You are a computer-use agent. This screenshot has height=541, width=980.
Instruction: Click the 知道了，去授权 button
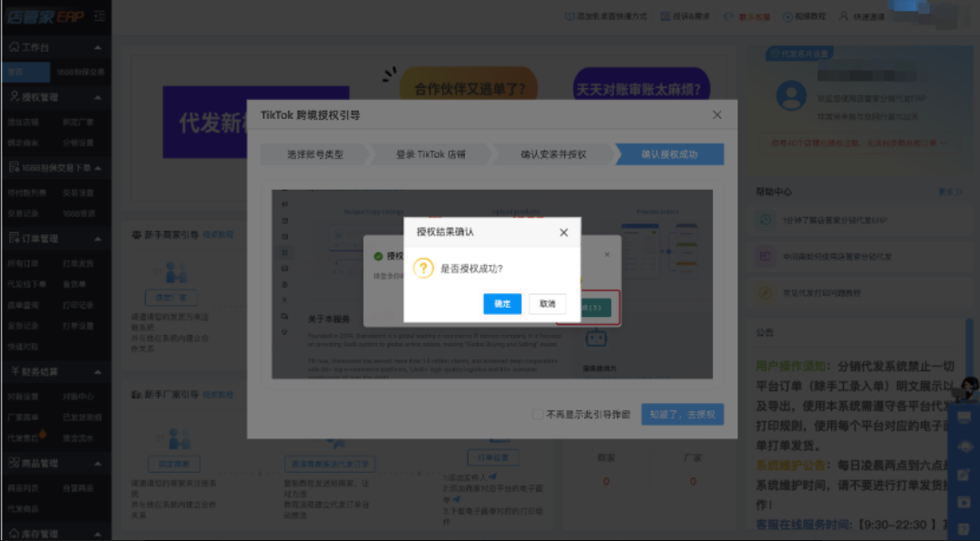click(682, 414)
